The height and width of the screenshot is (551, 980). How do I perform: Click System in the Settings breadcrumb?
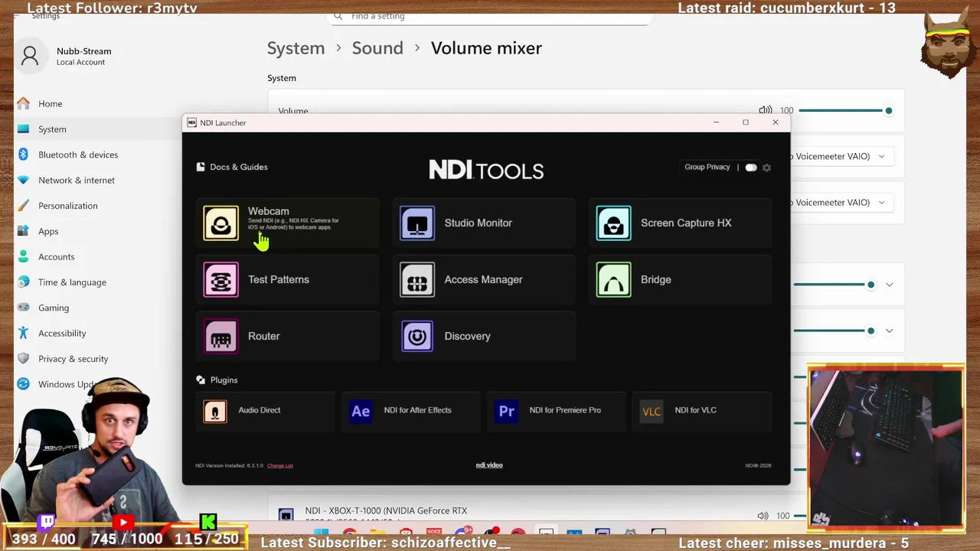click(296, 48)
